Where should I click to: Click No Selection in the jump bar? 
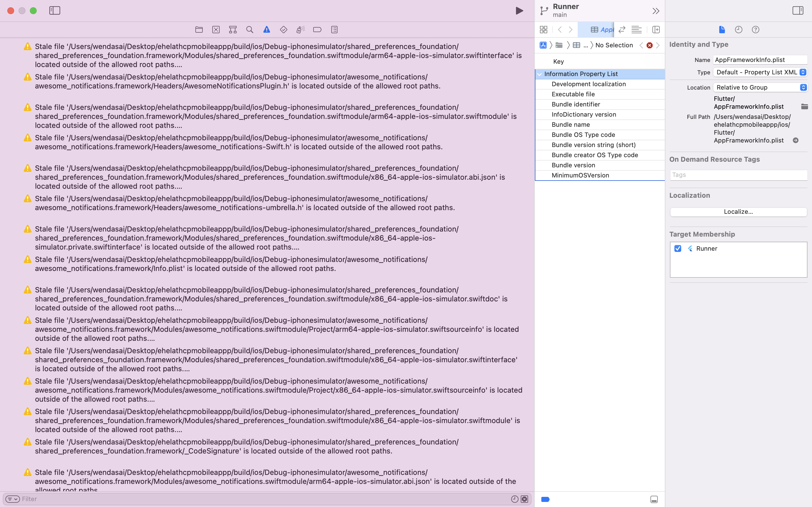614,45
